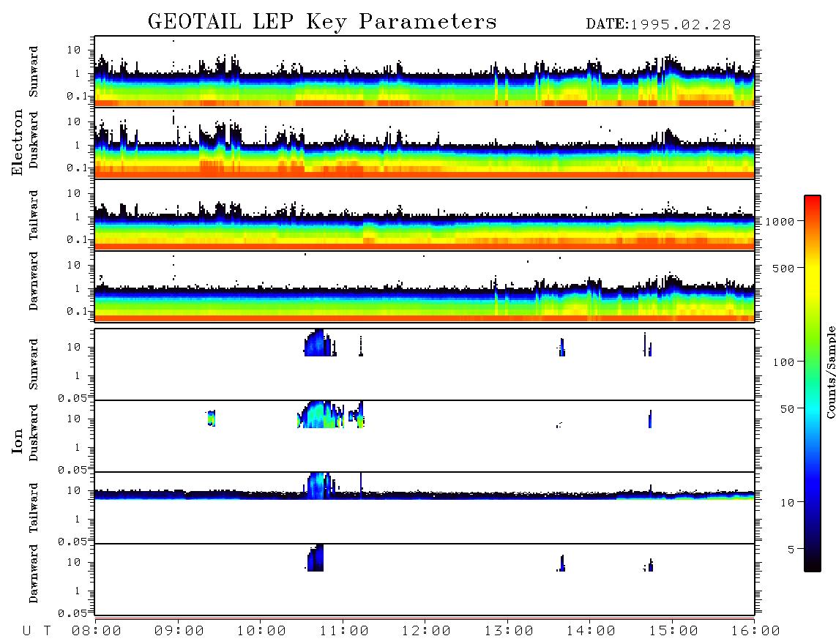This screenshot has height=644, width=836.
Task: Click the '0.05' tick label of Ion Dawnward panel
Action: (72, 613)
